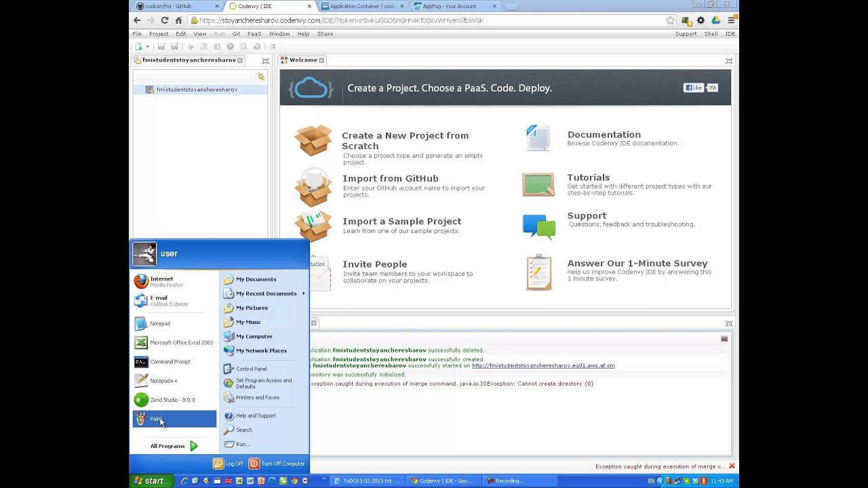Image resolution: width=868 pixels, height=488 pixels.
Task: Open Outlook Express E-mail entry
Action: click(x=174, y=300)
